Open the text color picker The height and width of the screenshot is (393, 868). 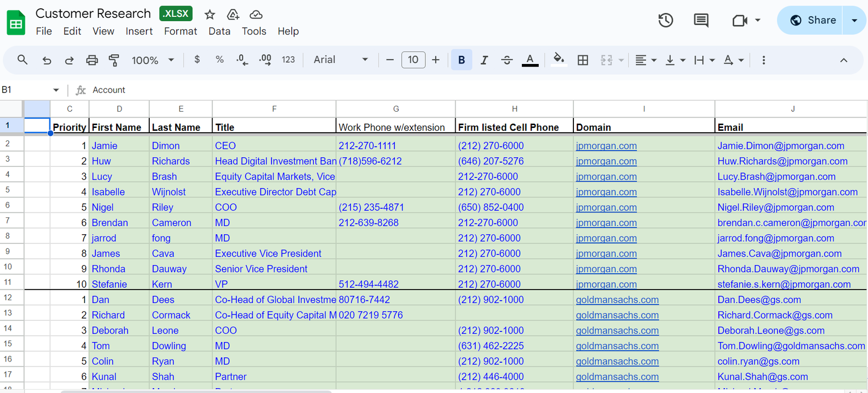(x=530, y=60)
